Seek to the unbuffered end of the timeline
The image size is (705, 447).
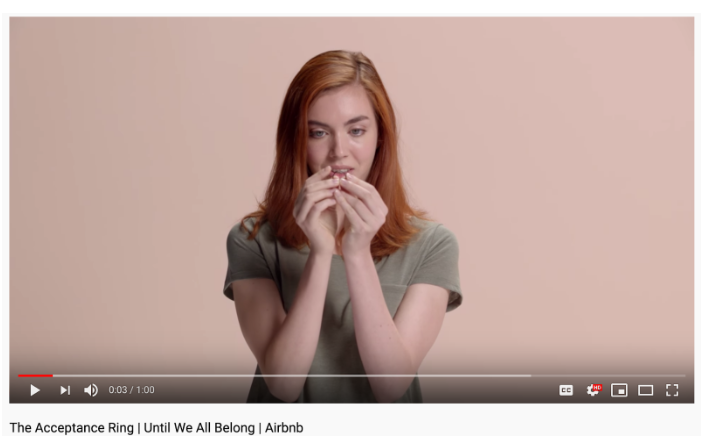[x=608, y=375]
